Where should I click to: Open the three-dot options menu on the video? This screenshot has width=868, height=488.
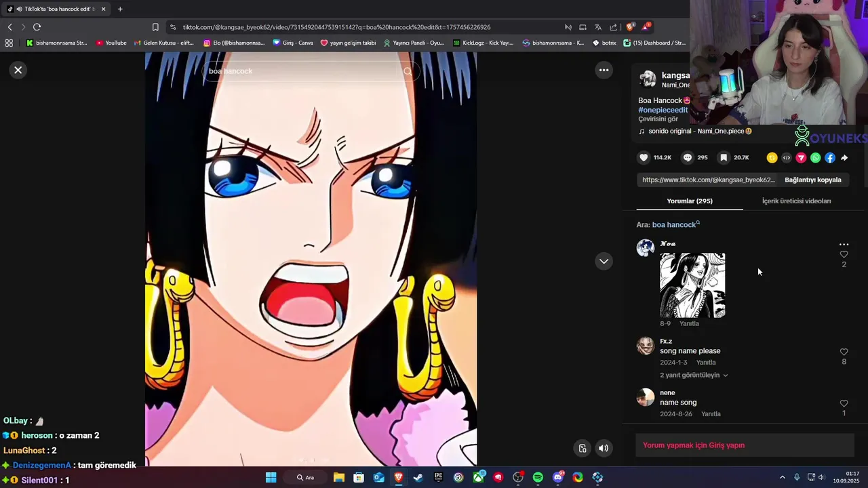click(604, 70)
